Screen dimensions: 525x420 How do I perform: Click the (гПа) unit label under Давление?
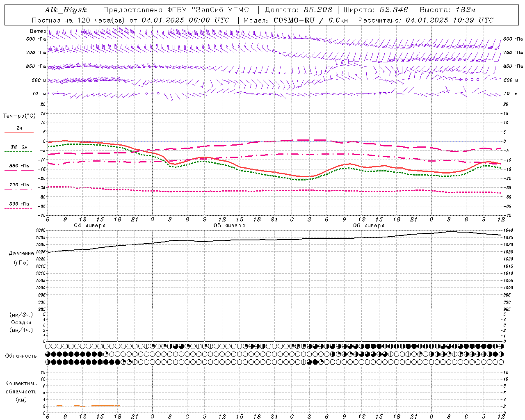pos(21,263)
